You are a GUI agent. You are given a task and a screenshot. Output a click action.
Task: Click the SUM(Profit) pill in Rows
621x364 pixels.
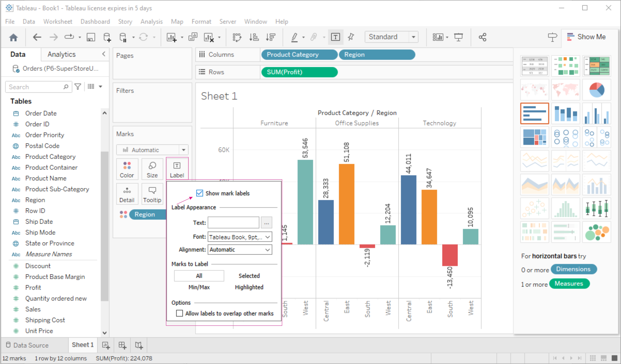pos(299,72)
